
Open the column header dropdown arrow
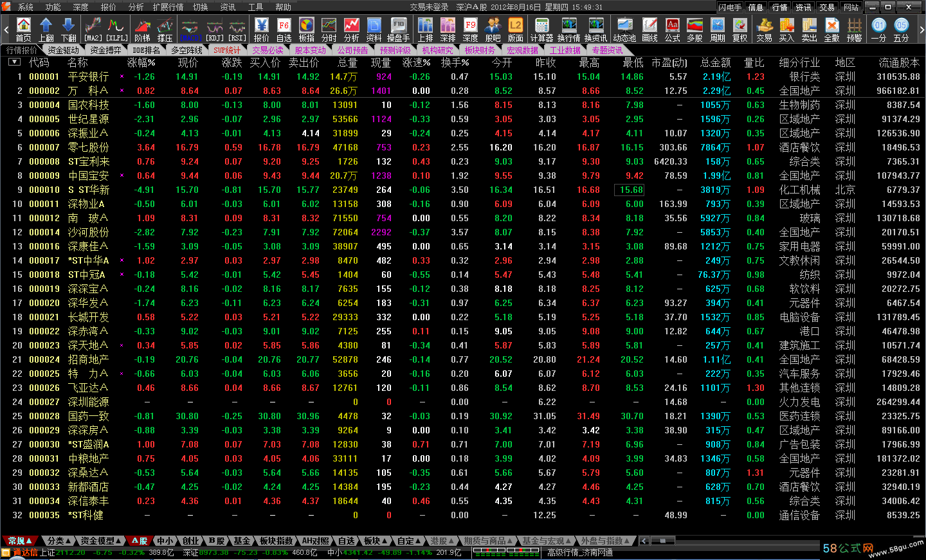coord(14,62)
